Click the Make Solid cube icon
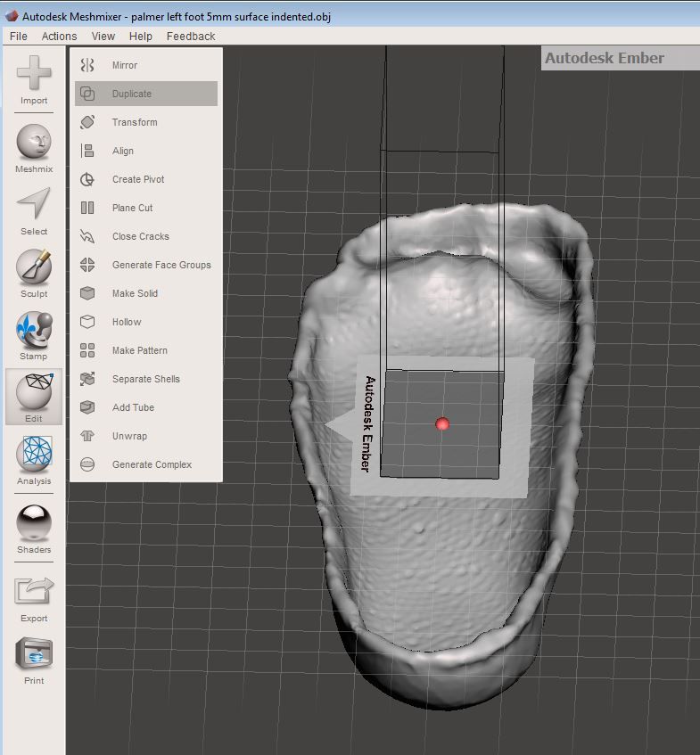 87,292
